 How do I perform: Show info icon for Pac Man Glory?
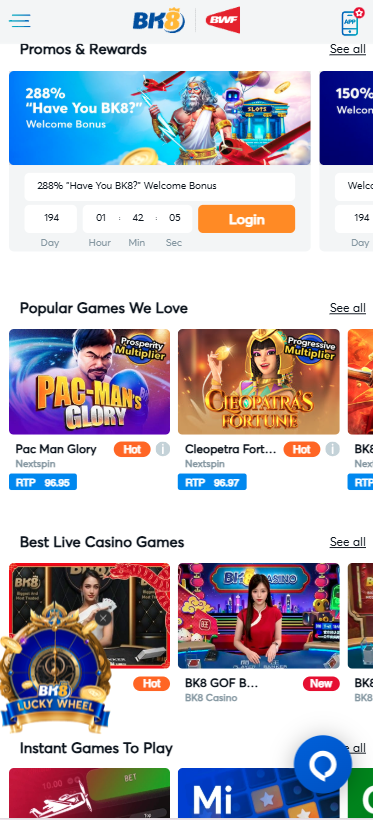pyautogui.click(x=163, y=449)
